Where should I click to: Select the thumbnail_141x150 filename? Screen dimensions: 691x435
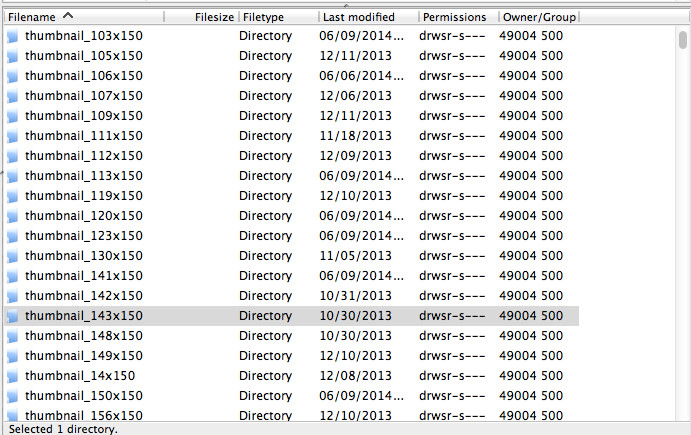(84, 275)
